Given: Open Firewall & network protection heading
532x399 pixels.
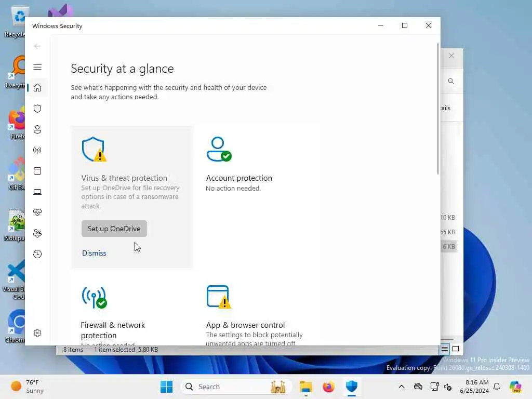Looking at the screenshot, I should coord(113,330).
